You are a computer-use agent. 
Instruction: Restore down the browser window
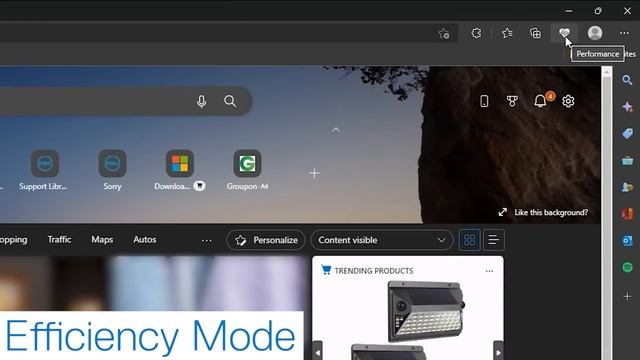[x=598, y=11]
